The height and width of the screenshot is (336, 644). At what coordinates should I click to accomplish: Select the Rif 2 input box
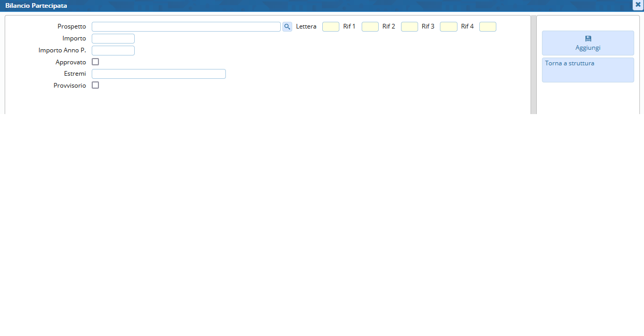tap(409, 26)
